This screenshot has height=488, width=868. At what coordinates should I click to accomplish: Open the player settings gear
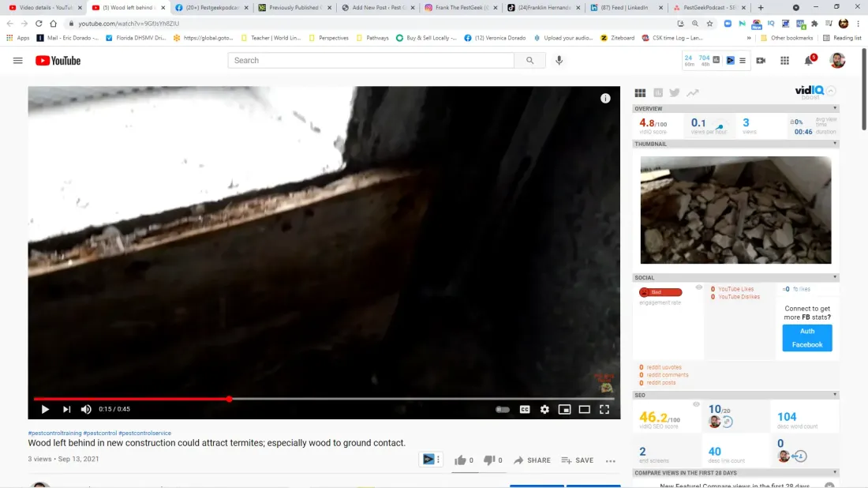[544, 409]
